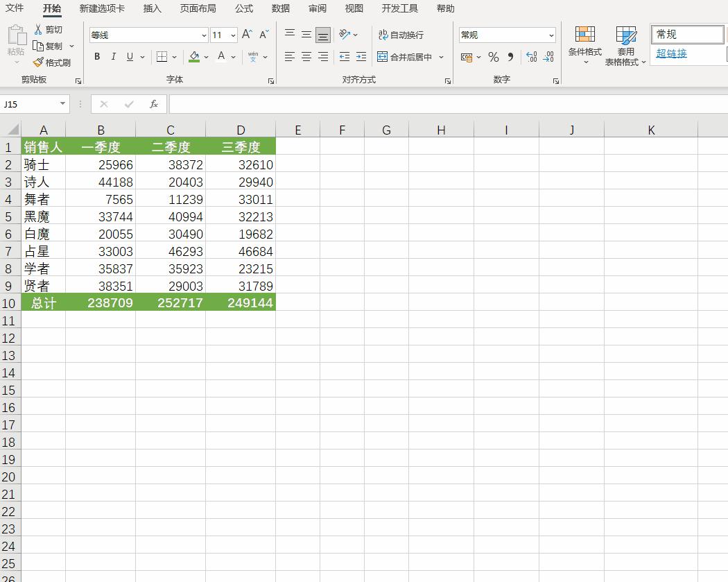Open the number format dropdown showing 常规

click(x=551, y=35)
